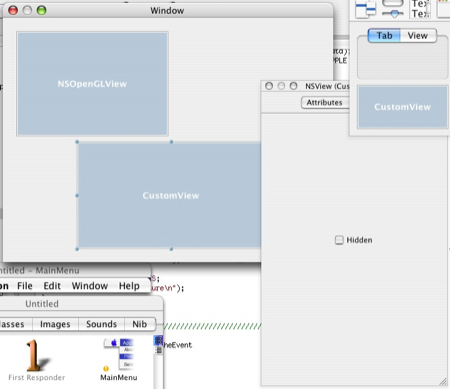
Task: Open the Edit menu in MainMenu
Action: coord(52,286)
